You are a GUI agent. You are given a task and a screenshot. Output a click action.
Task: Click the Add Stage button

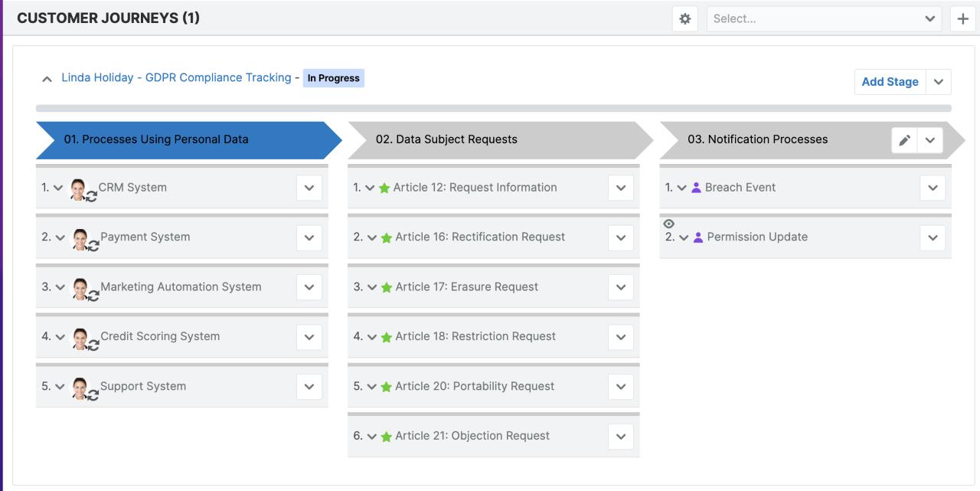tap(890, 82)
